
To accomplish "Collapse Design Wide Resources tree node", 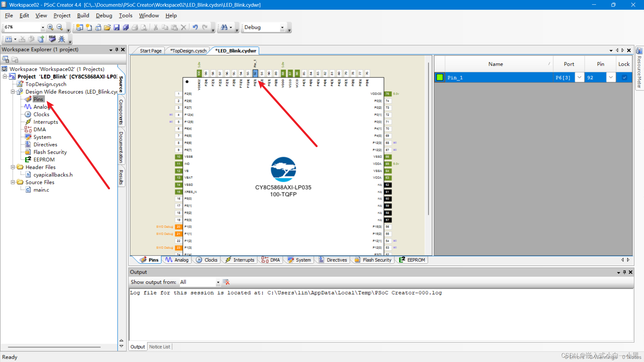I will click(x=13, y=92).
